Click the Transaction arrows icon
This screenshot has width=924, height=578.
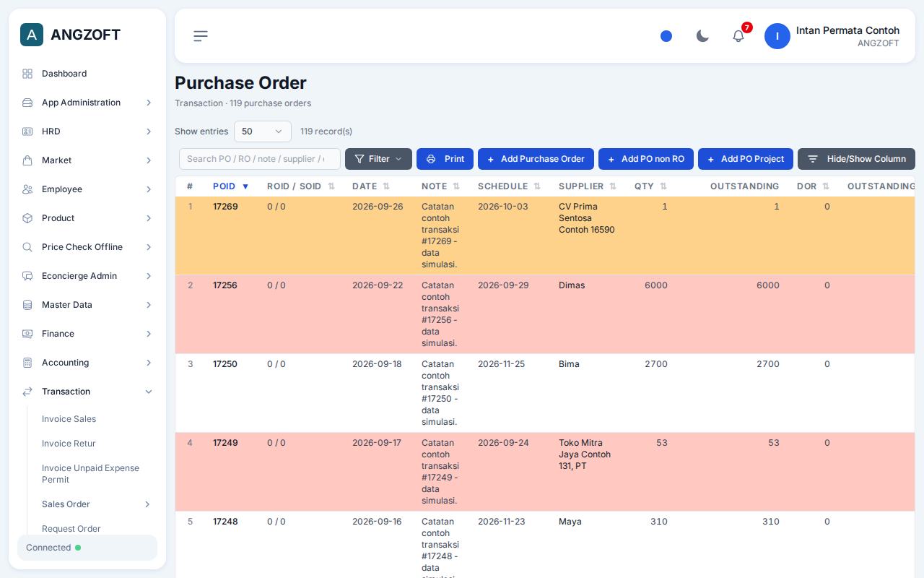(x=27, y=392)
